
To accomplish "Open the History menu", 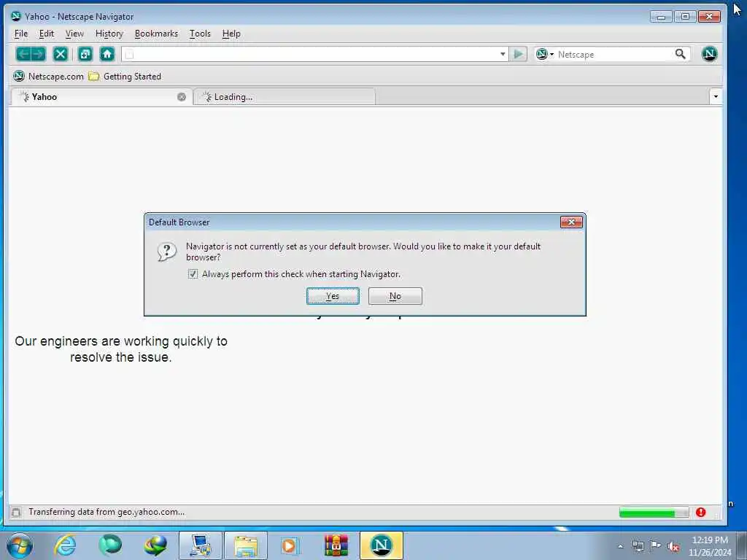I will pos(109,34).
